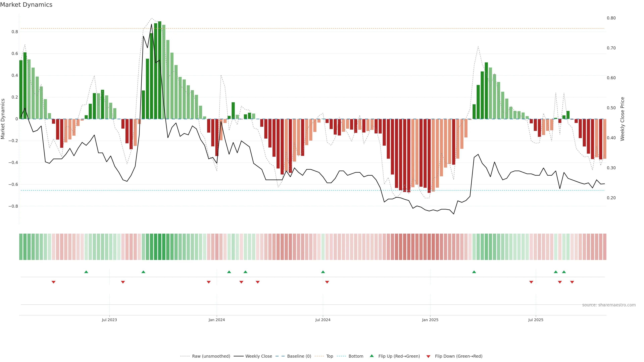Click the leftmost red flip-down triangle marker

(x=53, y=282)
